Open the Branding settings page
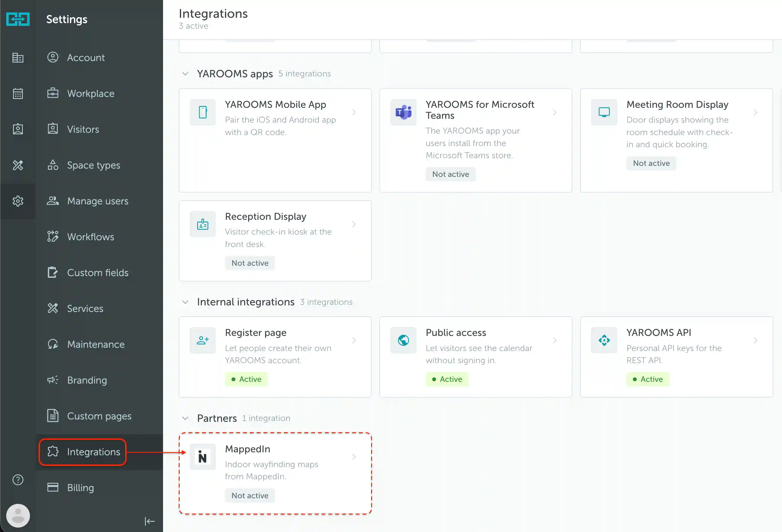 point(99,380)
